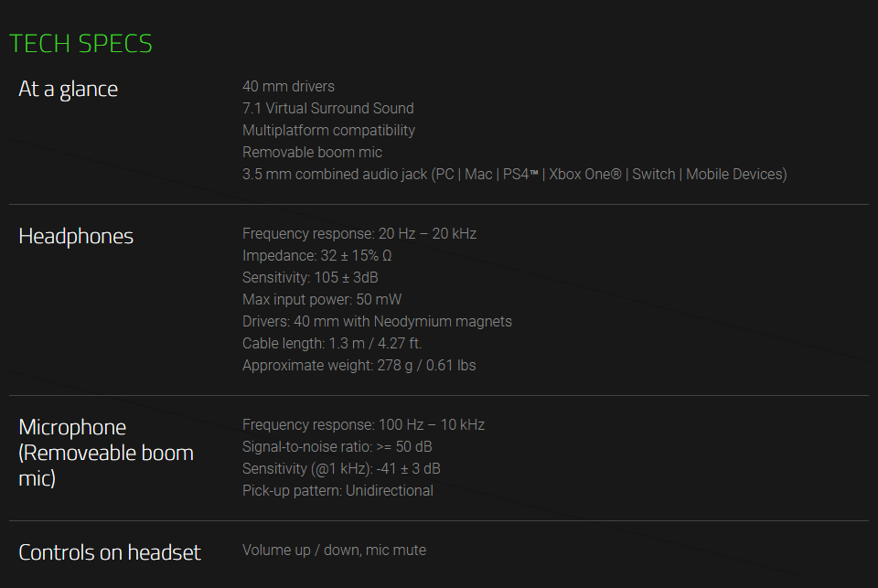Screen dimensions: 878x588
Task: Select the Cable length 1.3 m line
Action: tap(332, 343)
